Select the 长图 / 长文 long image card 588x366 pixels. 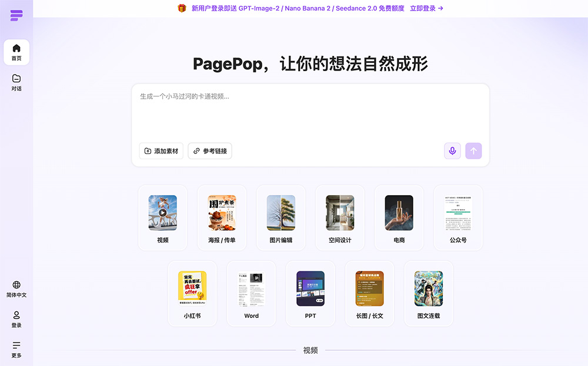[x=369, y=294]
